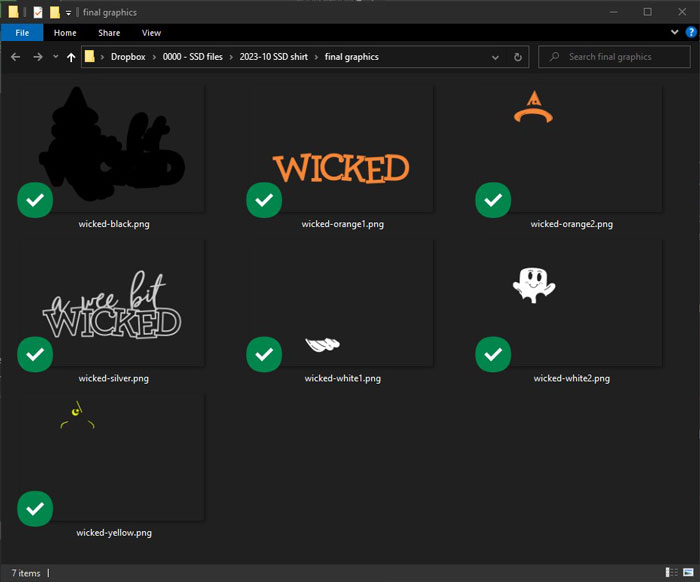The height and width of the screenshot is (582, 700).
Task: Click the wicked-orange1.png file name
Action: (x=342, y=224)
